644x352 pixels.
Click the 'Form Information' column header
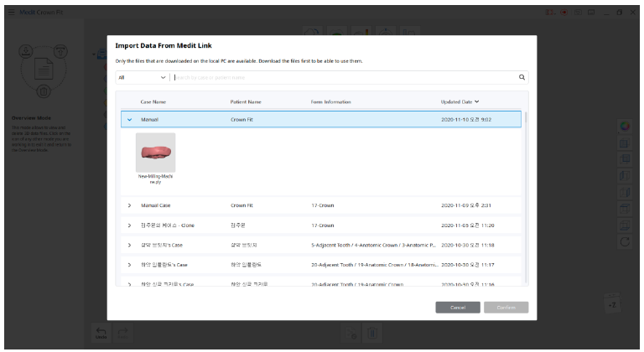(330, 102)
